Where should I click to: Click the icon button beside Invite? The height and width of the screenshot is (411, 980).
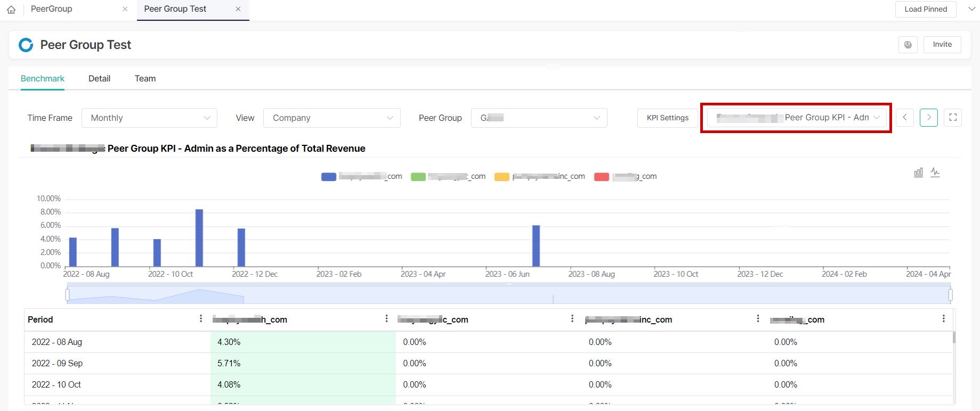click(x=908, y=45)
